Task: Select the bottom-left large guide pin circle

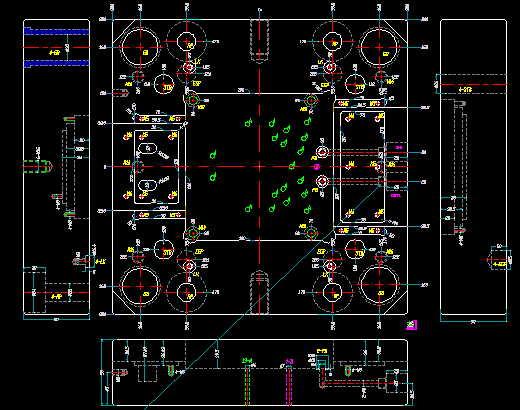Action: 140,286
